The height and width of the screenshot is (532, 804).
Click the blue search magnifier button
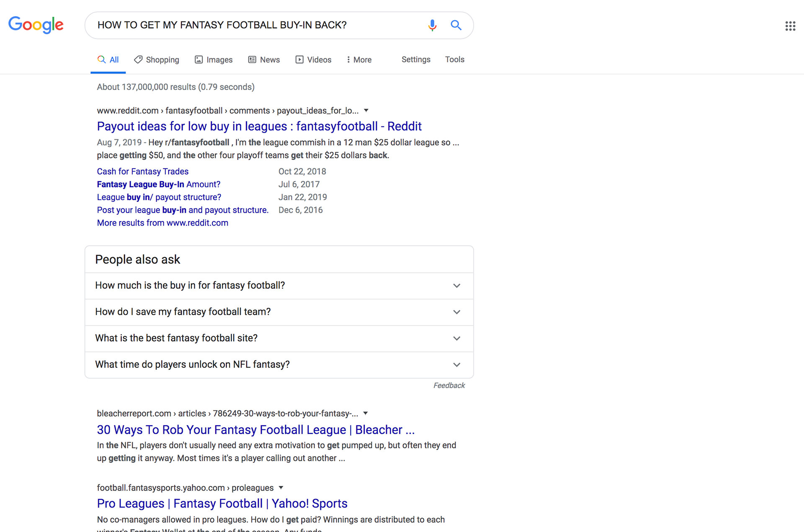click(x=456, y=25)
